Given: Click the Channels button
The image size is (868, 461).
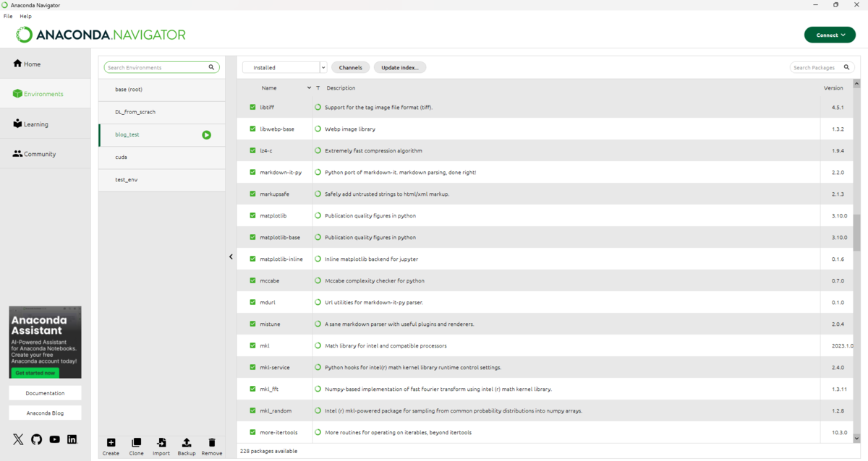Looking at the screenshot, I should [351, 67].
